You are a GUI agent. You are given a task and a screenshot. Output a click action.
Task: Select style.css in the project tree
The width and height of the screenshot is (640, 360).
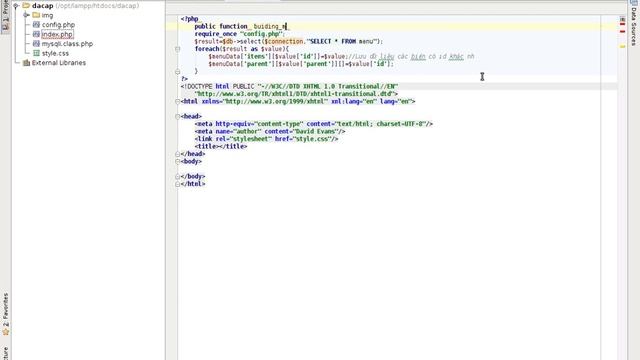(55, 53)
